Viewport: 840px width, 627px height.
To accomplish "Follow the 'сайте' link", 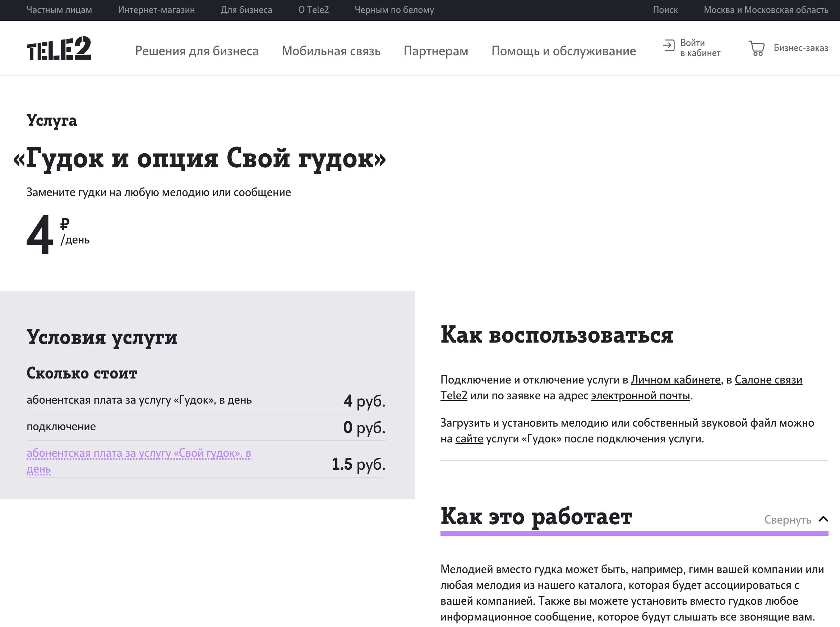I will click(469, 439).
